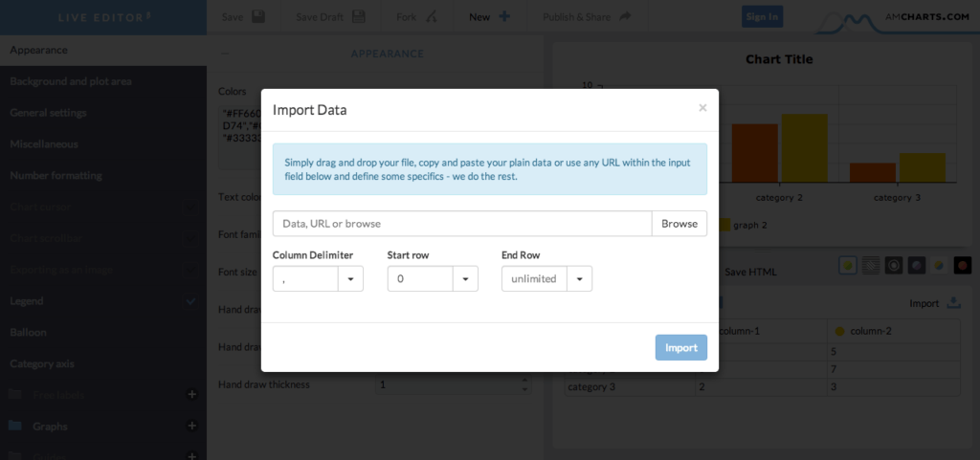Click the blue Import button in dialog

tap(681, 348)
